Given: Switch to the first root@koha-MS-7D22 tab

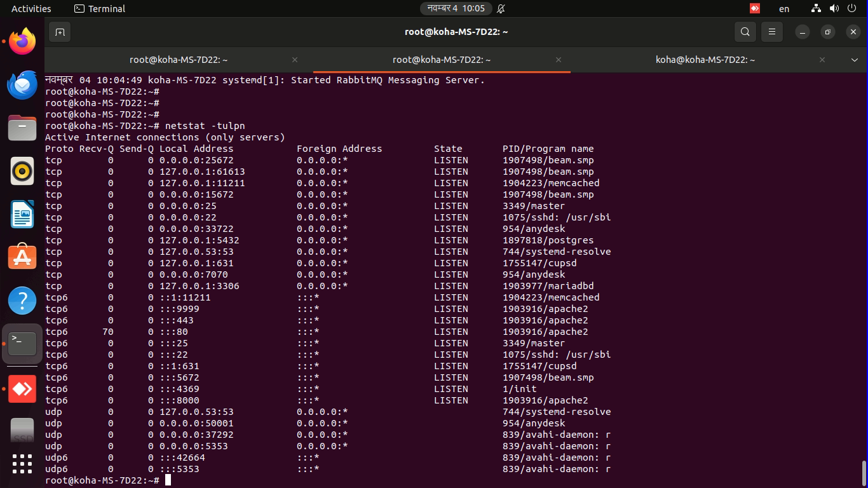Looking at the screenshot, I should coord(179,60).
